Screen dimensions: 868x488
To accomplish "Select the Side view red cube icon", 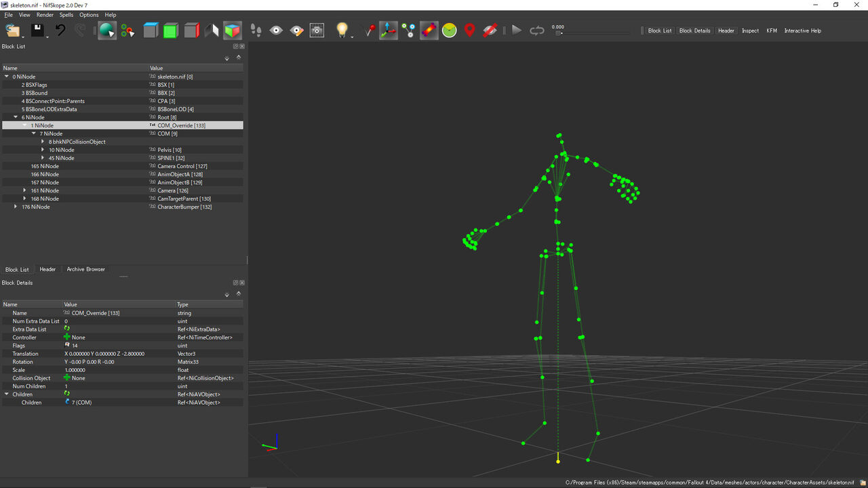I will tap(191, 30).
